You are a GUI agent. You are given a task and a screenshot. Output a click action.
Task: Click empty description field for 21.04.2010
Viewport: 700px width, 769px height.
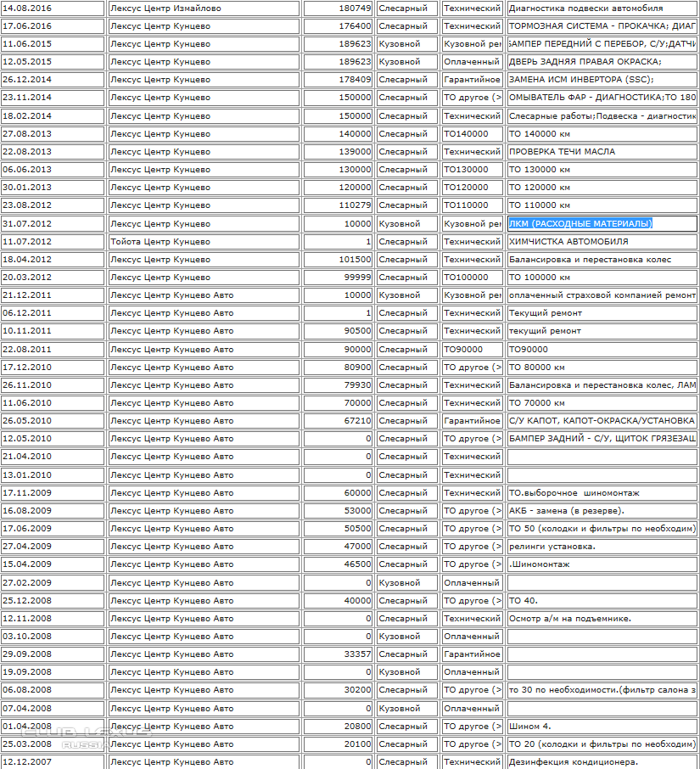tap(602, 456)
